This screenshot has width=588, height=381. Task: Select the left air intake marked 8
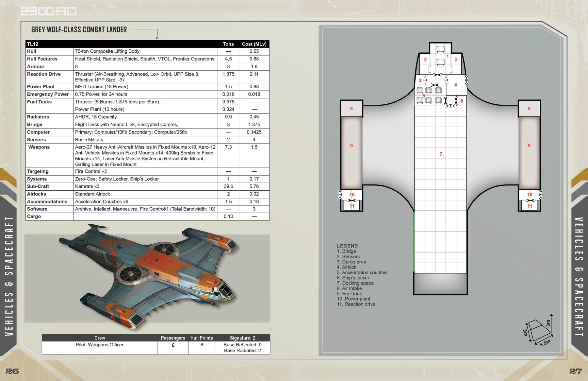[351, 108]
